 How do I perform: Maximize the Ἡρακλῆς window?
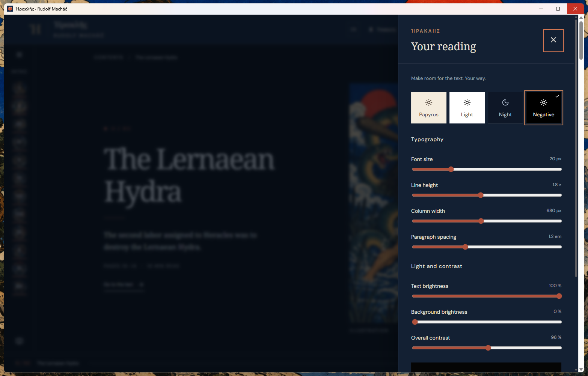click(558, 9)
